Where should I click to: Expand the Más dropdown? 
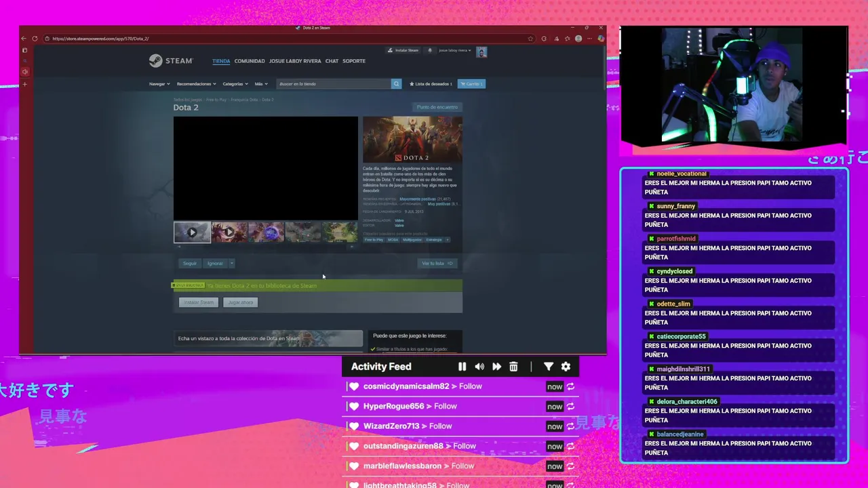click(x=260, y=84)
